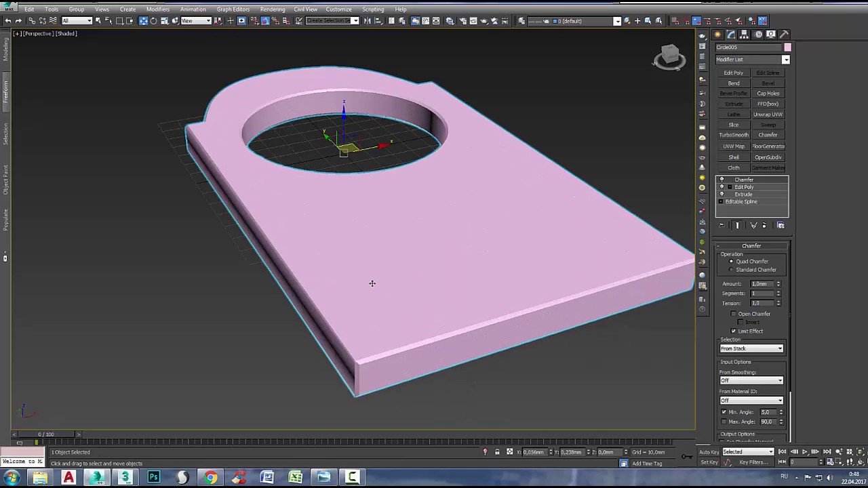Click the Windows Start button
Image resolution: width=868 pixels, height=488 pixels.
[x=12, y=478]
